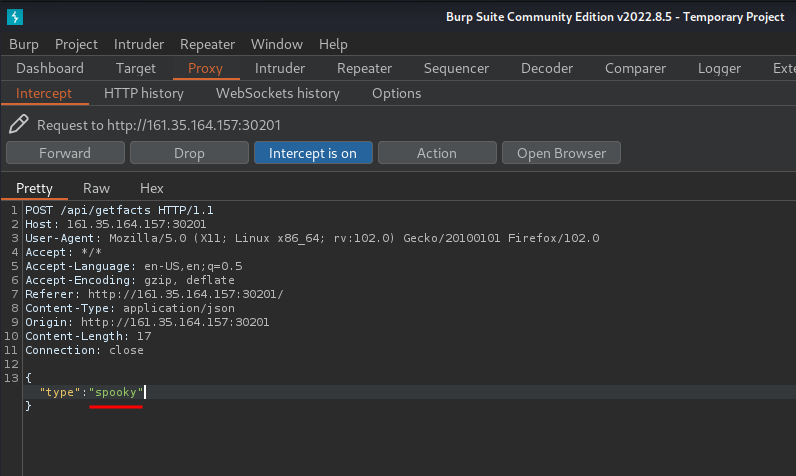Image resolution: width=796 pixels, height=476 pixels.
Task: Click the "type" key in the JSON body
Action: tap(60, 392)
